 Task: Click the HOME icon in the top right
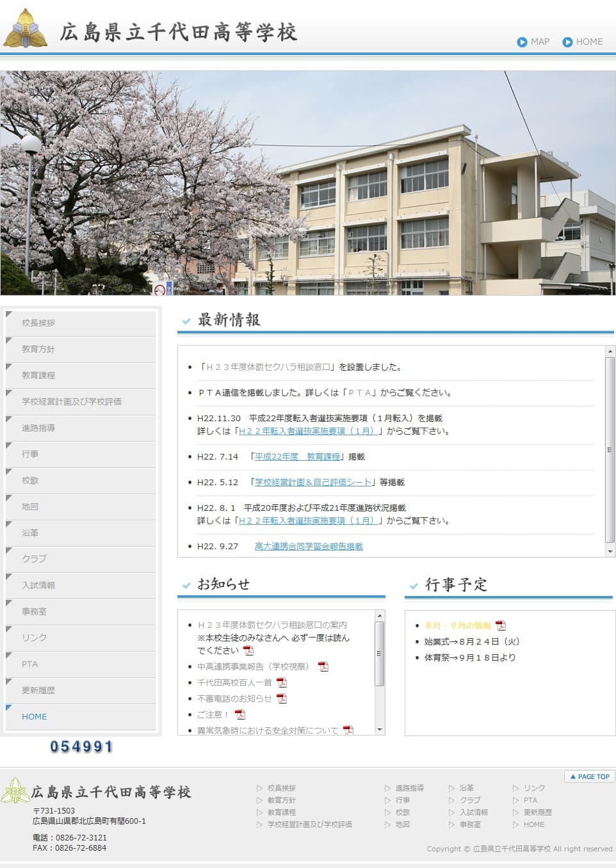(567, 42)
